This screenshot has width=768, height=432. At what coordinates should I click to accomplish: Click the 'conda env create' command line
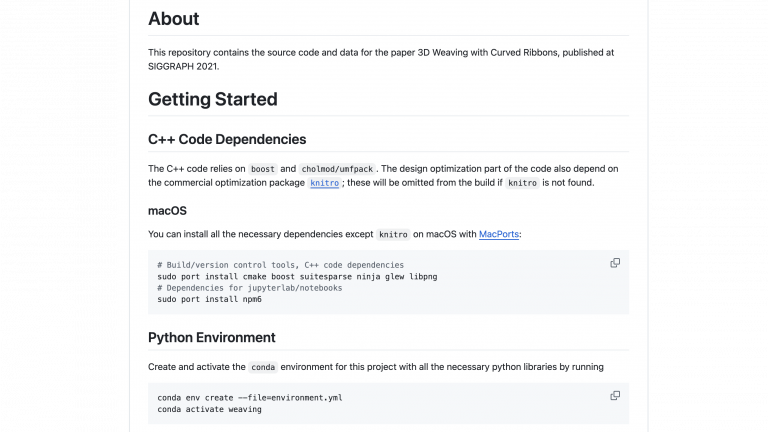tap(249, 397)
